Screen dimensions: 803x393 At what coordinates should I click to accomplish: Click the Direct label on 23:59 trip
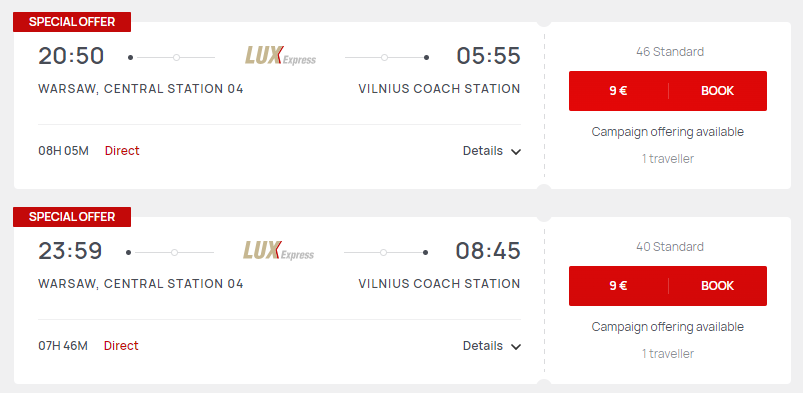click(x=121, y=346)
